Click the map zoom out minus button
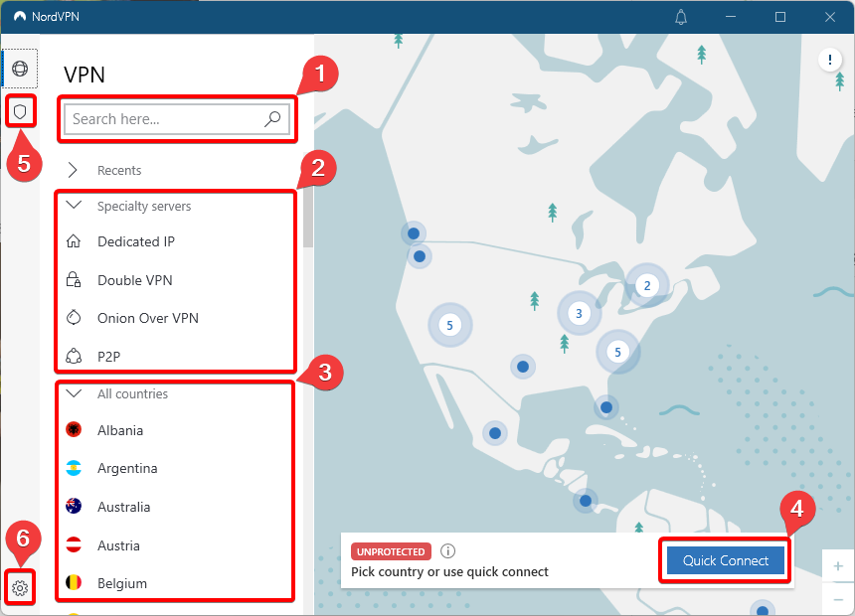Screen dimensions: 855x616 837,600
